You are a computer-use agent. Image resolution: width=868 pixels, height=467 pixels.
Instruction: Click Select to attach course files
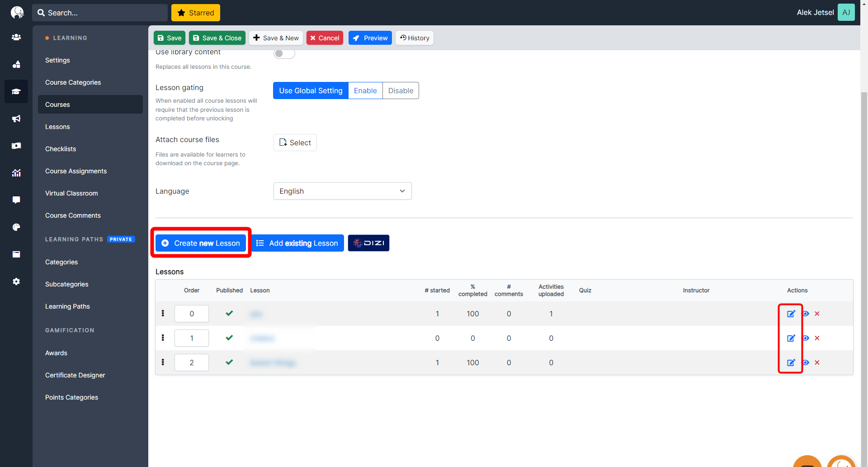pyautogui.click(x=295, y=143)
